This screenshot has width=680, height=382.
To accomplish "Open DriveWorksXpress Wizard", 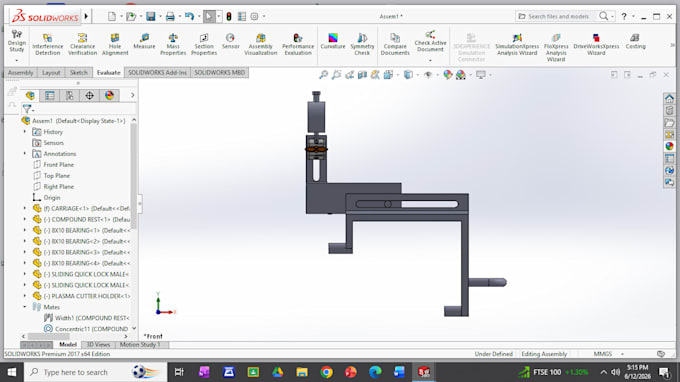I will click(596, 44).
